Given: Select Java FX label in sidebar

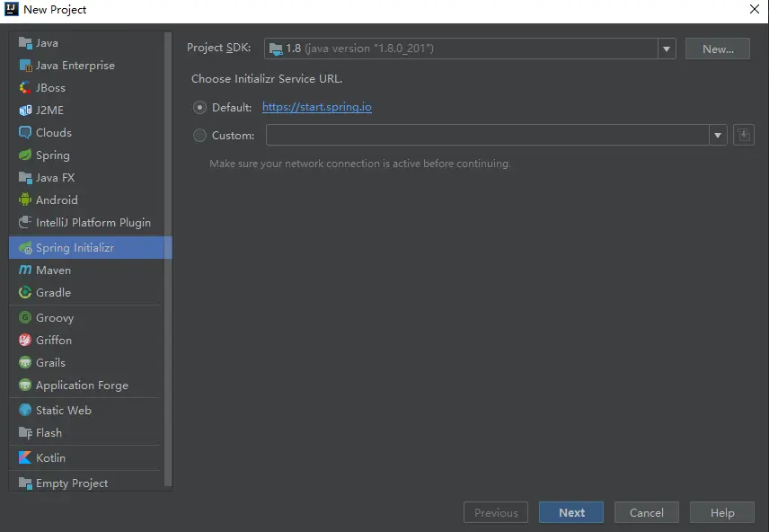Looking at the screenshot, I should [55, 178].
